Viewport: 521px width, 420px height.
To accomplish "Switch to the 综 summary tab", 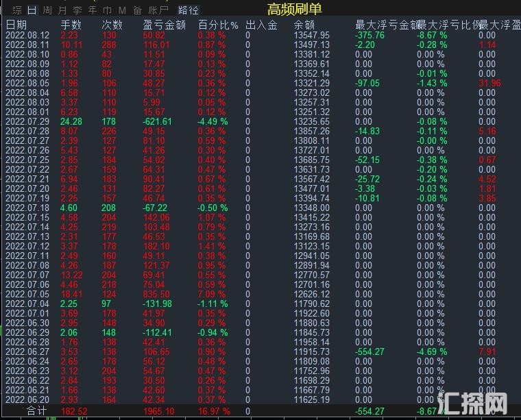I will [16, 10].
